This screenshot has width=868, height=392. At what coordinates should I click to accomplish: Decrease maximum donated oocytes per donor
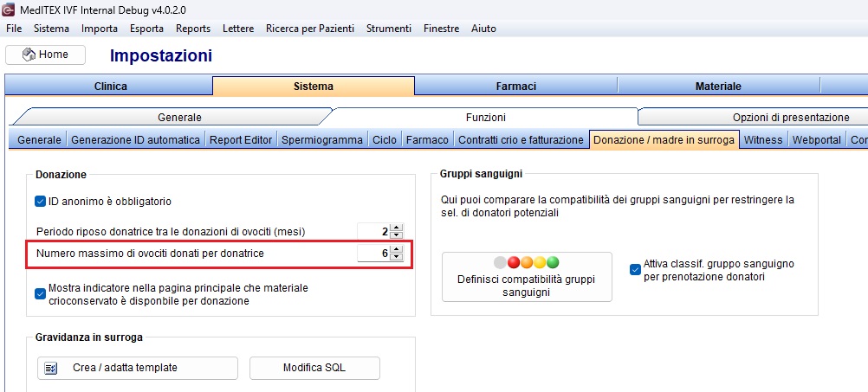(x=397, y=257)
